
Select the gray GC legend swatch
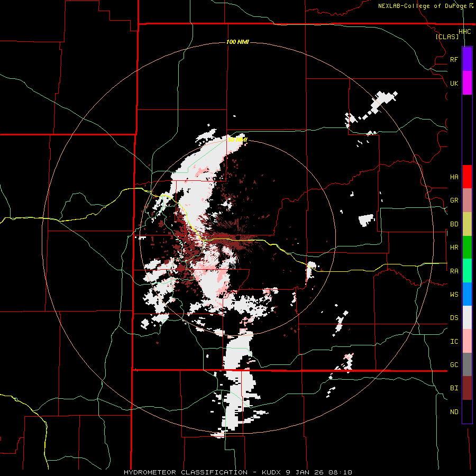(467, 364)
